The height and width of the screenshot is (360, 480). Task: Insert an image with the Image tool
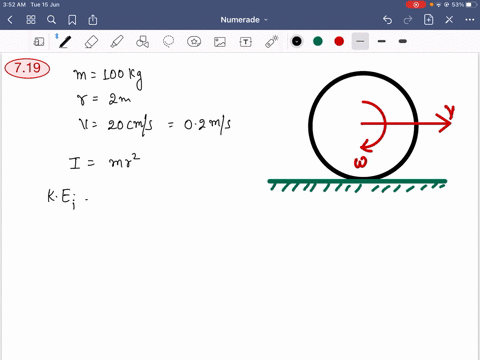[220, 42]
